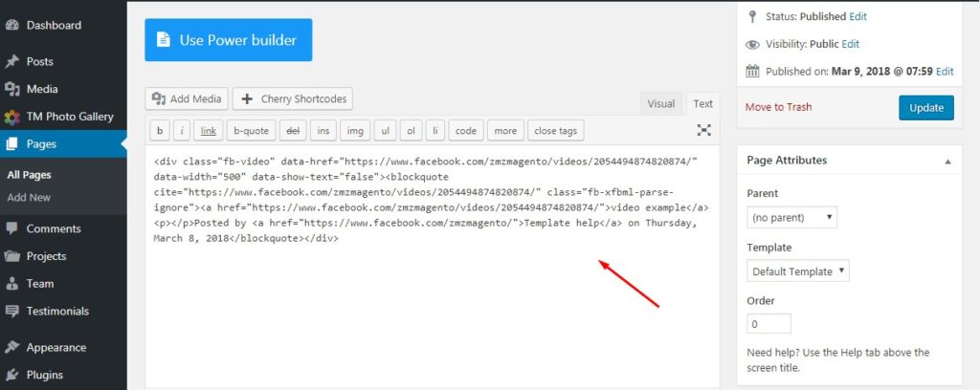Viewport: 980px width, 390px height.
Task: Click the del quicktag button
Action: (x=292, y=130)
